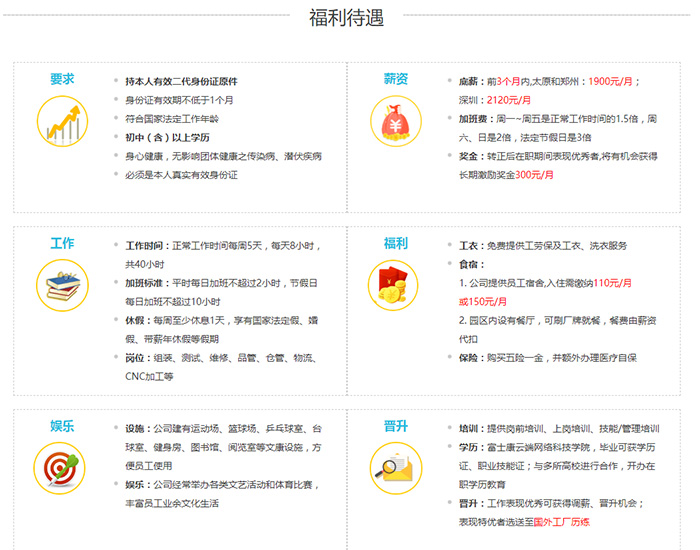Click the red envelope and coins icon under 福利
The image size is (700, 550).
click(393, 285)
